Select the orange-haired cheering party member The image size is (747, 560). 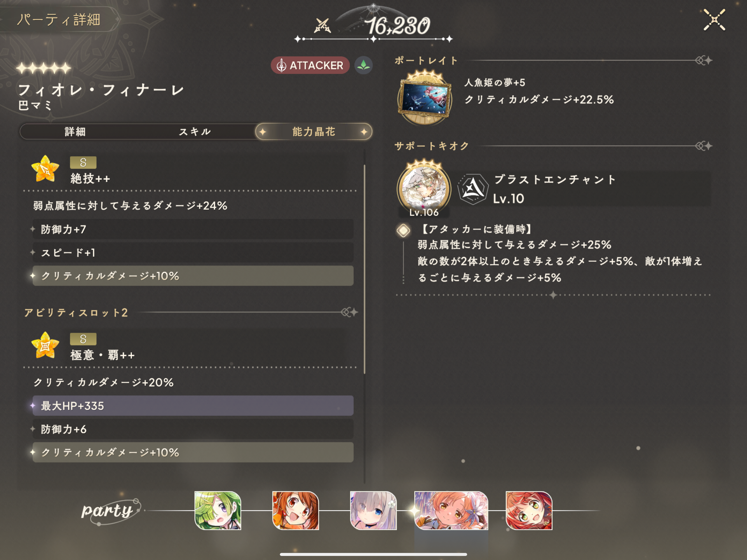[296, 510]
